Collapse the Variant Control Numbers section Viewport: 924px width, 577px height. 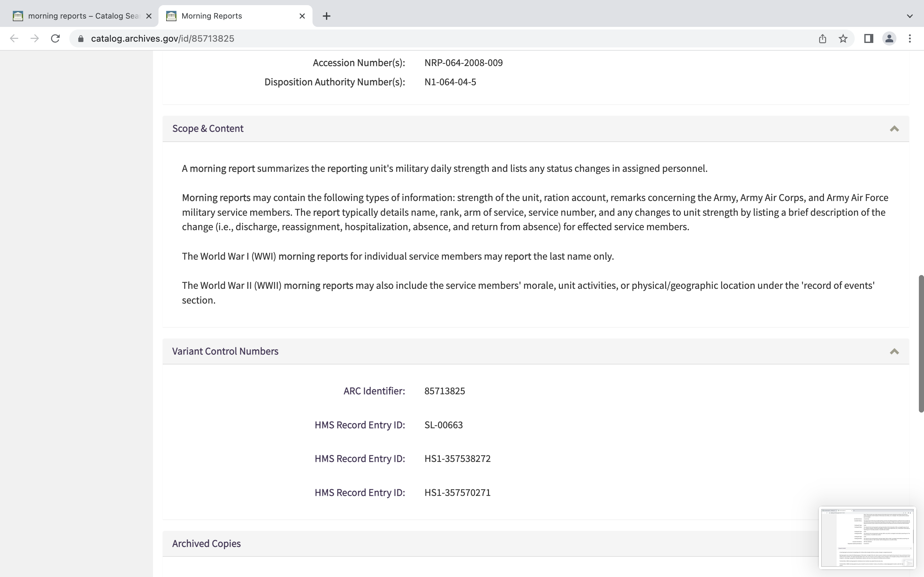tap(894, 351)
